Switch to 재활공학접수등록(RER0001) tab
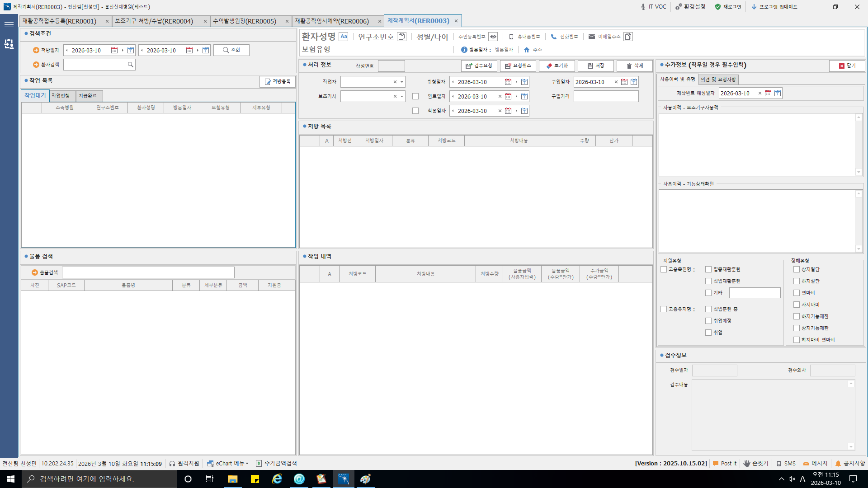Screen dimensions: 868x488 [x=60, y=21]
